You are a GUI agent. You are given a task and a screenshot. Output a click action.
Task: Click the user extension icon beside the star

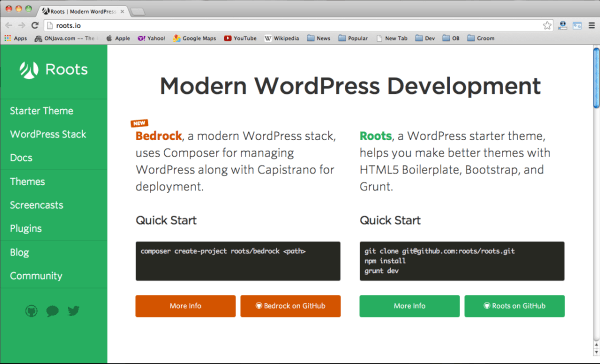coord(562,26)
